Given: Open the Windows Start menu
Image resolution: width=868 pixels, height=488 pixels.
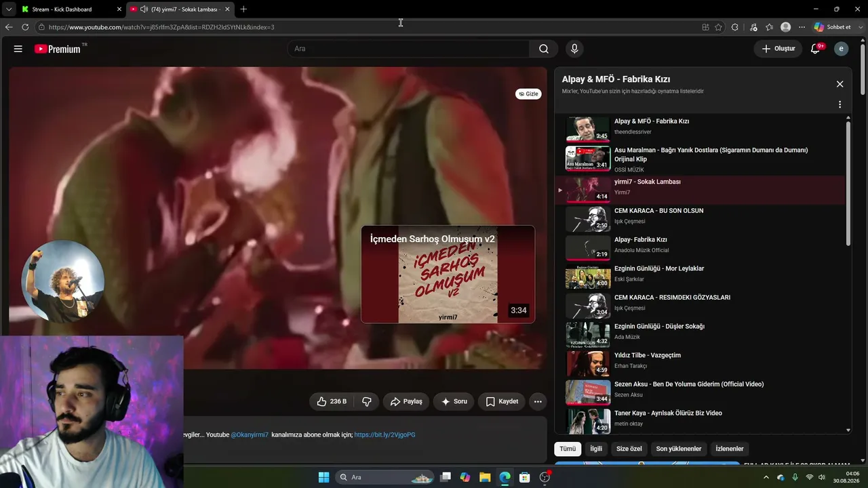Looking at the screenshot, I should [x=323, y=477].
